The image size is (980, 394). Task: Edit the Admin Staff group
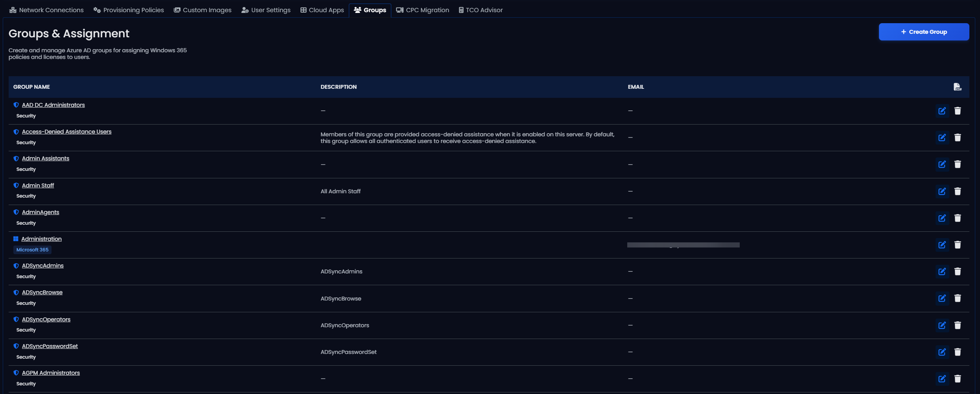tap(942, 191)
